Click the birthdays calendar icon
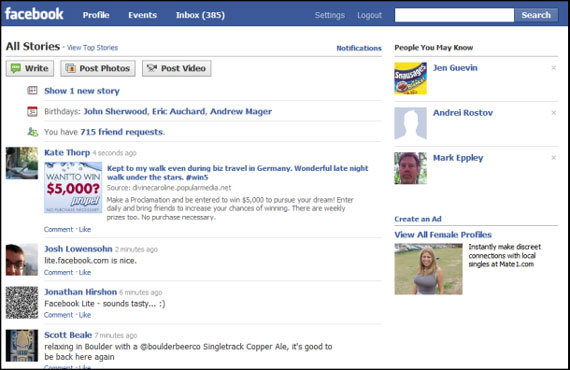The image size is (570, 370). click(32, 111)
